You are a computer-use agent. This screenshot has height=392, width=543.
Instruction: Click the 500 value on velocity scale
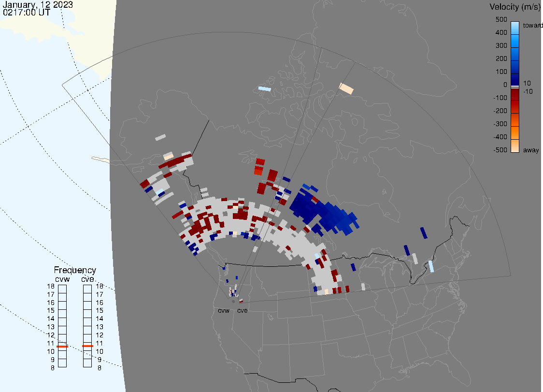coord(501,19)
